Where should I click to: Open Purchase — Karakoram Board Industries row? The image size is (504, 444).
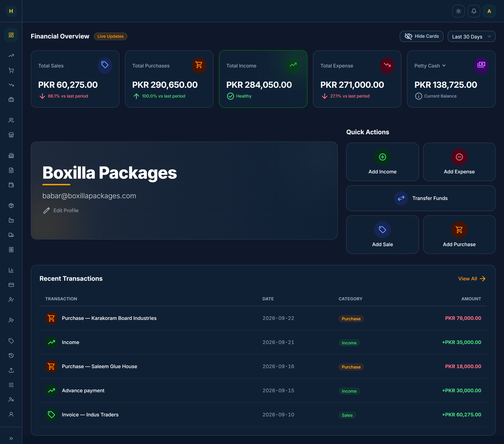pos(263,318)
